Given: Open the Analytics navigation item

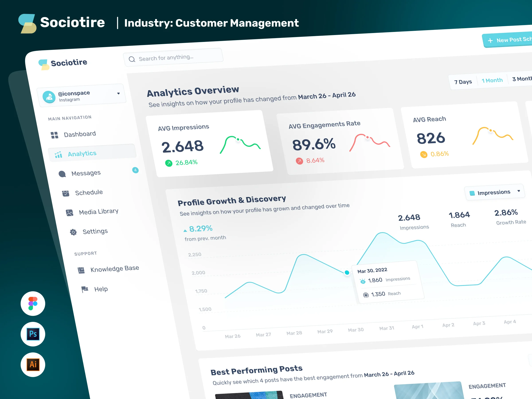Looking at the screenshot, I should click(92, 153).
